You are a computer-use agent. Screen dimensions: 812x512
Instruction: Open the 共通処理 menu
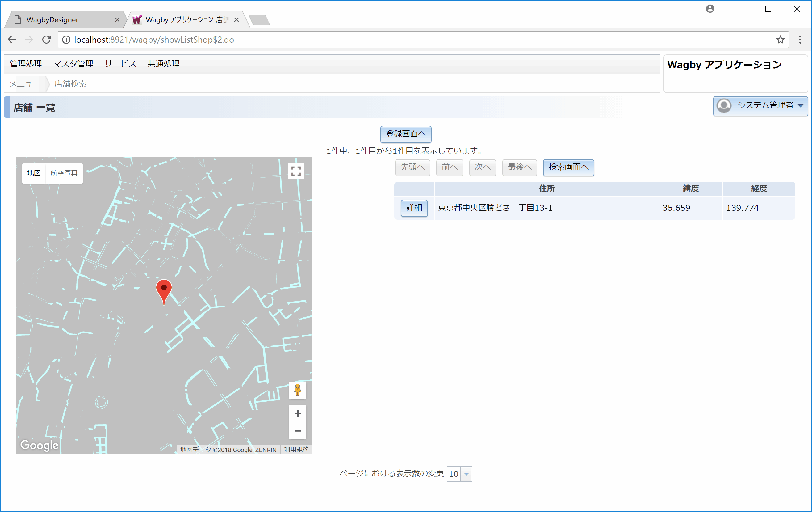coord(164,64)
